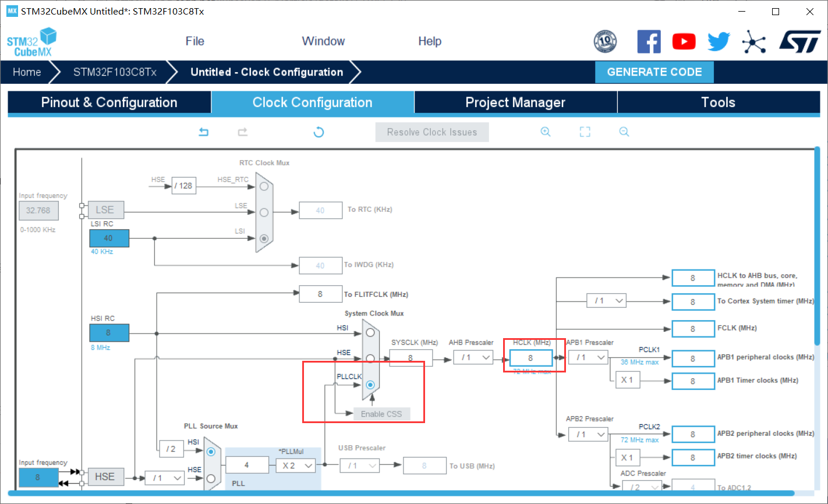Viewport: 828px width, 504px height.
Task: Open the ADC Prescaler dropdown
Action: click(x=642, y=487)
